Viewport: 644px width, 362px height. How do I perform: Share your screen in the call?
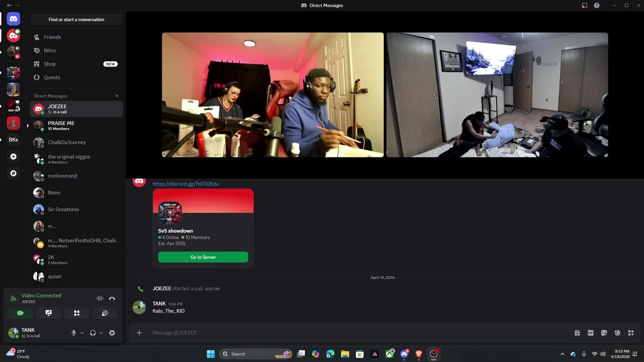(49, 313)
